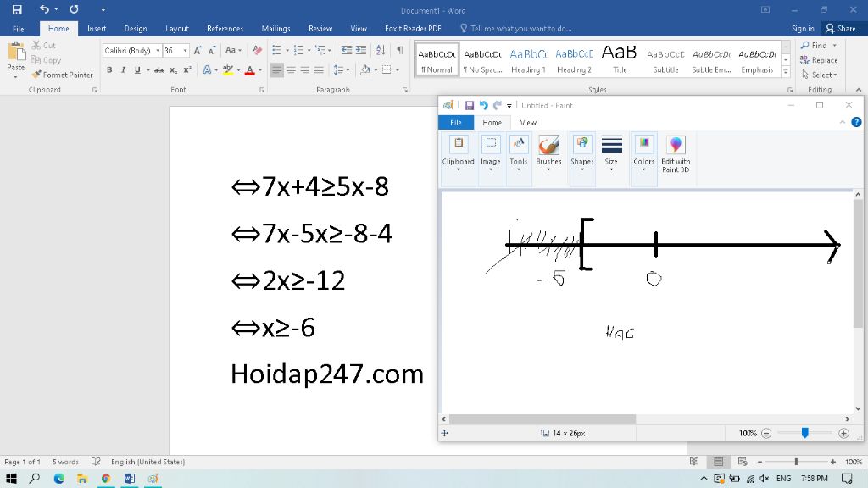868x488 pixels.
Task: Undo last action in Word
Action: [x=44, y=9]
